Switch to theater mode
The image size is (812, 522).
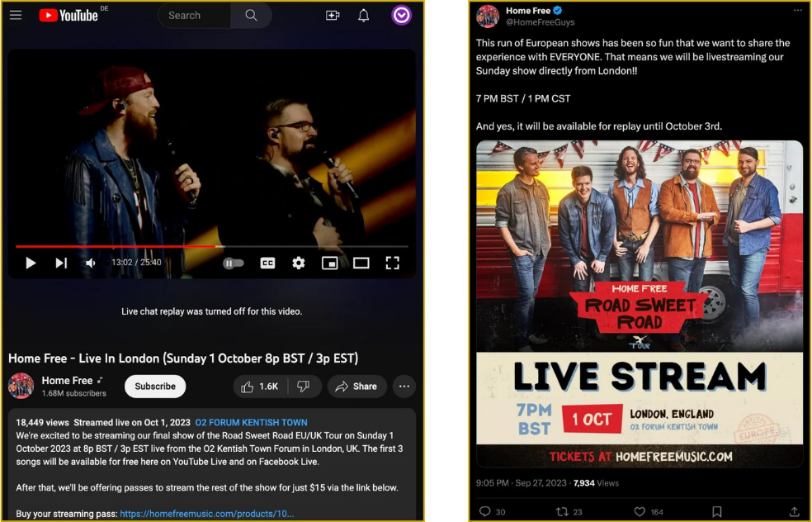coord(361,263)
